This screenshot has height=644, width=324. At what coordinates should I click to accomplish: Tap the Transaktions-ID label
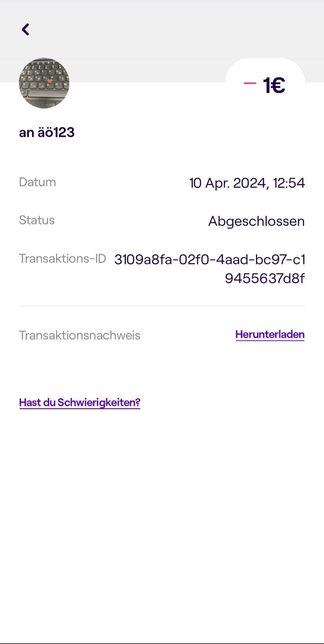click(62, 258)
